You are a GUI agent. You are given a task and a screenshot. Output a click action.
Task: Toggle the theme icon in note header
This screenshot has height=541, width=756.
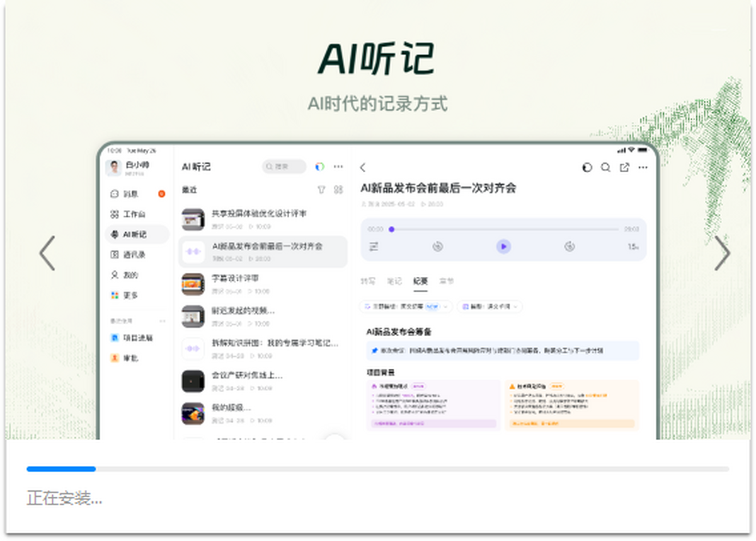pyautogui.click(x=587, y=168)
